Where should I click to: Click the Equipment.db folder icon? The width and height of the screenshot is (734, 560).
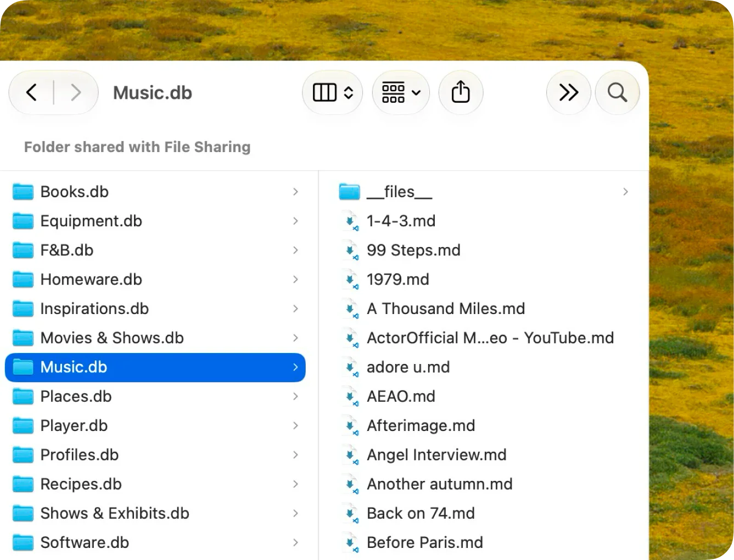pyautogui.click(x=23, y=221)
